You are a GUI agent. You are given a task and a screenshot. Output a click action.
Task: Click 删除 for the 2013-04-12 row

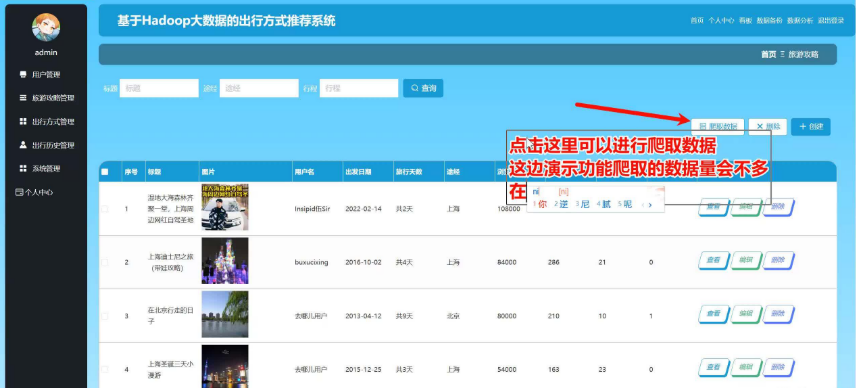[x=778, y=314]
